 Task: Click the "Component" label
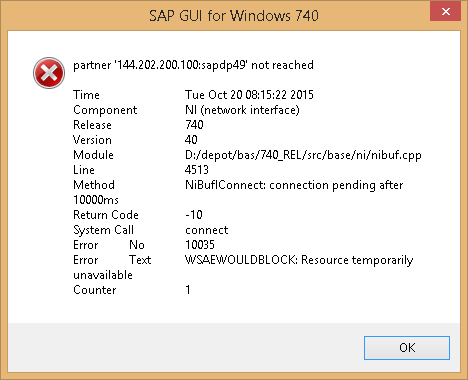(105, 110)
